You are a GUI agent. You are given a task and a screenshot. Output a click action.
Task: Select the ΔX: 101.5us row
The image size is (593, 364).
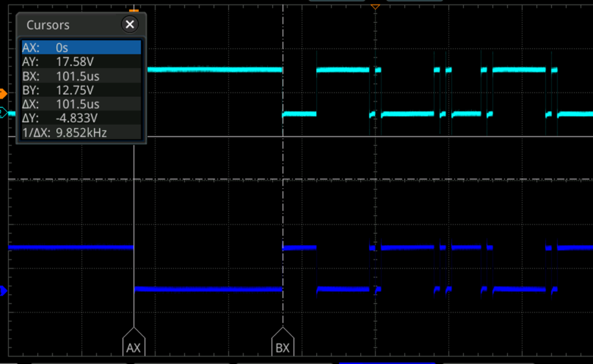point(81,104)
